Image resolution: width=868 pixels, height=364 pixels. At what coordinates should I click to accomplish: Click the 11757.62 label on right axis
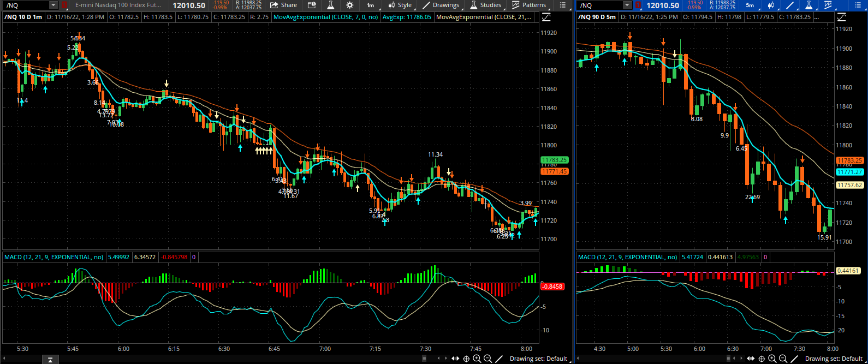coord(849,185)
